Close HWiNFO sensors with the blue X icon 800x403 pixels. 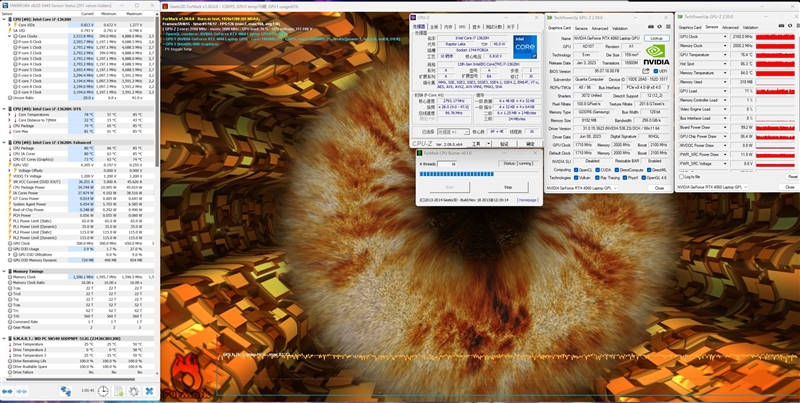pos(149,391)
